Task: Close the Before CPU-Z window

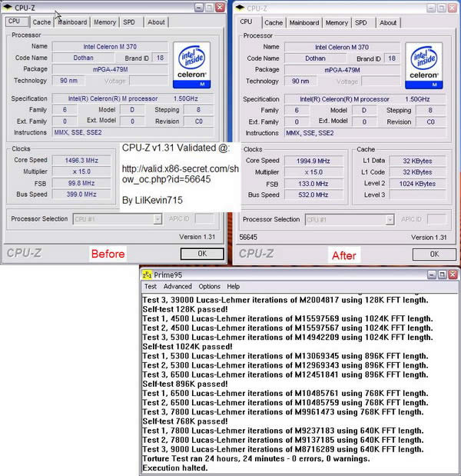Action: point(221,7)
